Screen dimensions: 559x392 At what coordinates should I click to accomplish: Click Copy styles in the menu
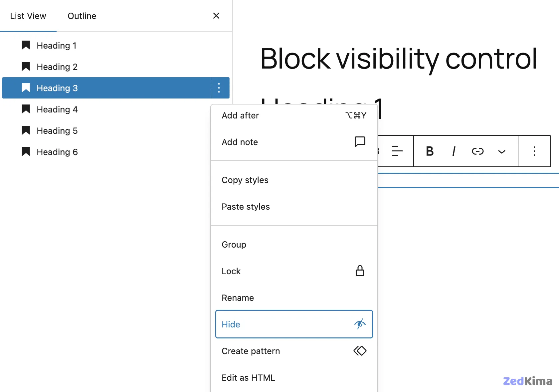[245, 180]
